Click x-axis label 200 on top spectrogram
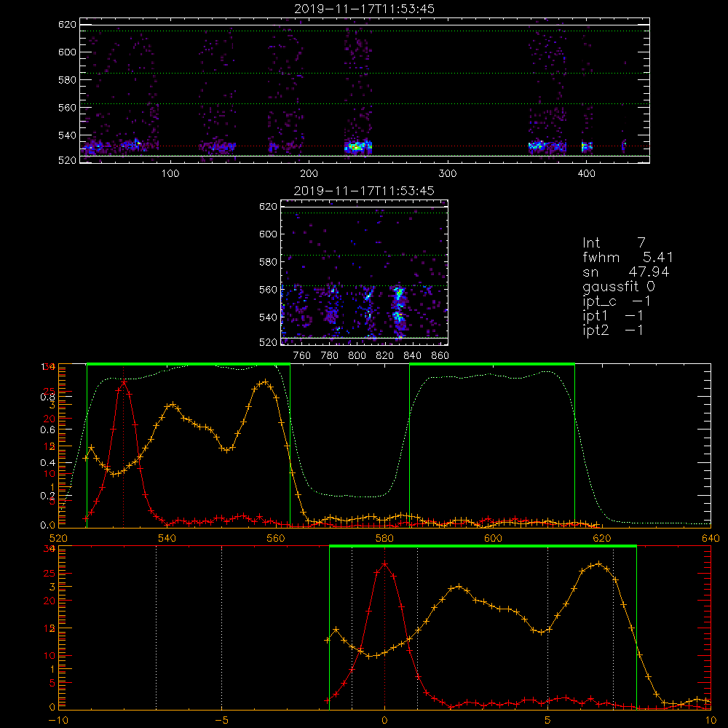This screenshot has height=728, width=728. coord(309,174)
